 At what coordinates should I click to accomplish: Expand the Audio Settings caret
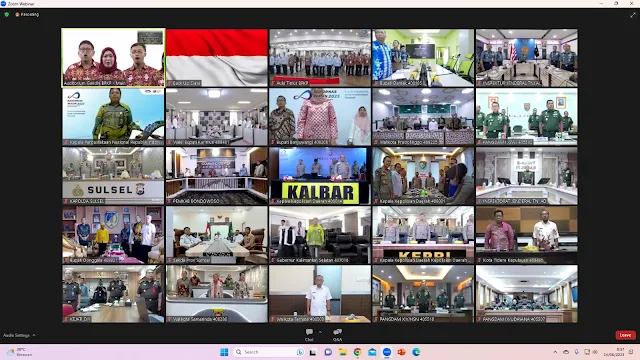click(x=34, y=335)
